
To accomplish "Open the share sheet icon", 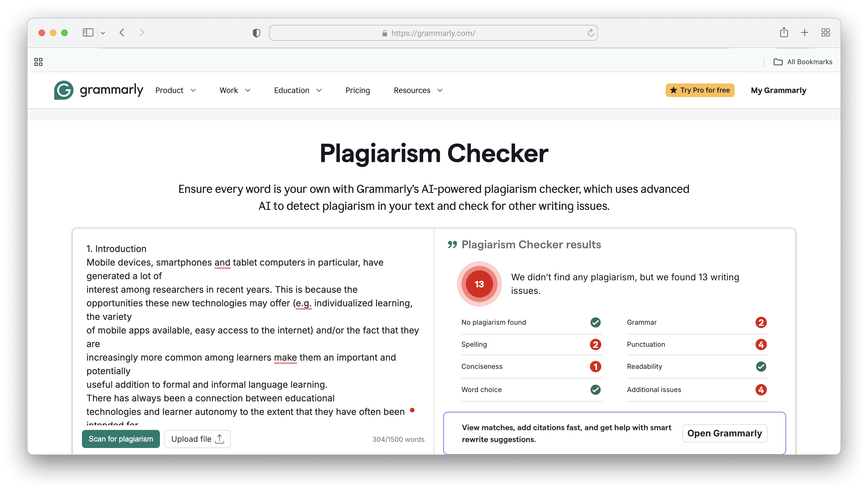I will coord(784,33).
